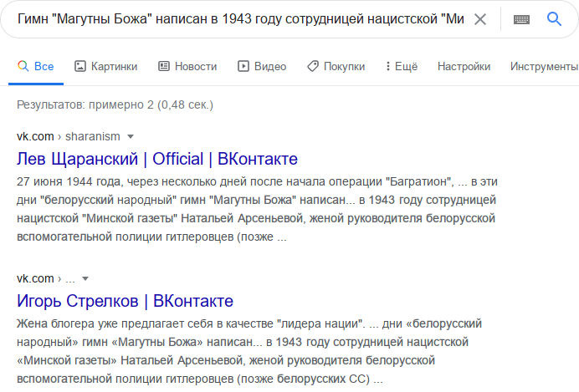Click the Videos tab play icon
This screenshot has height=392, width=579.
[x=243, y=66]
